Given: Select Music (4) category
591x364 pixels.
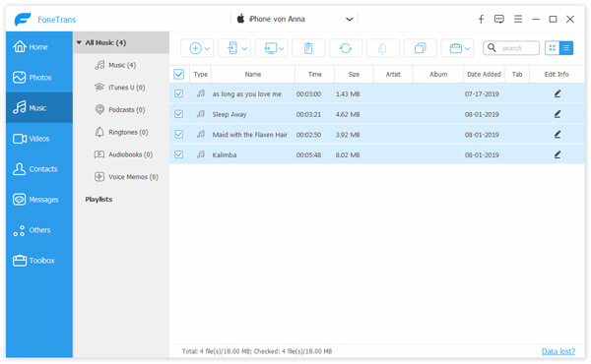Looking at the screenshot, I should pyautogui.click(x=122, y=65).
